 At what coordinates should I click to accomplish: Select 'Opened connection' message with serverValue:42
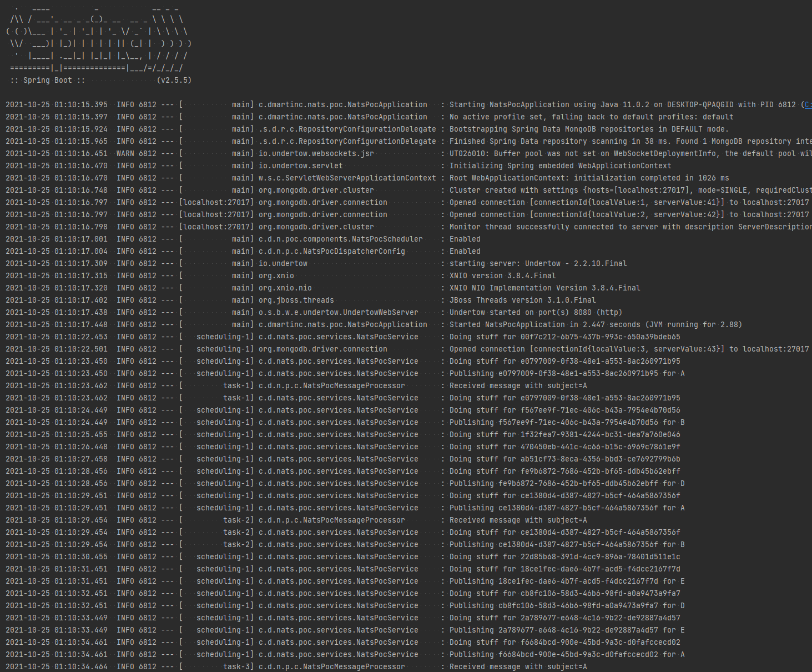point(629,215)
